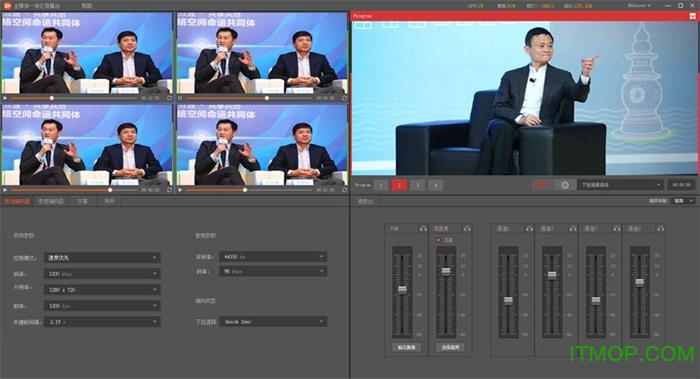Open the audio bitrate dropdown showing 96 kbps
The image size is (700, 379).
click(x=273, y=271)
